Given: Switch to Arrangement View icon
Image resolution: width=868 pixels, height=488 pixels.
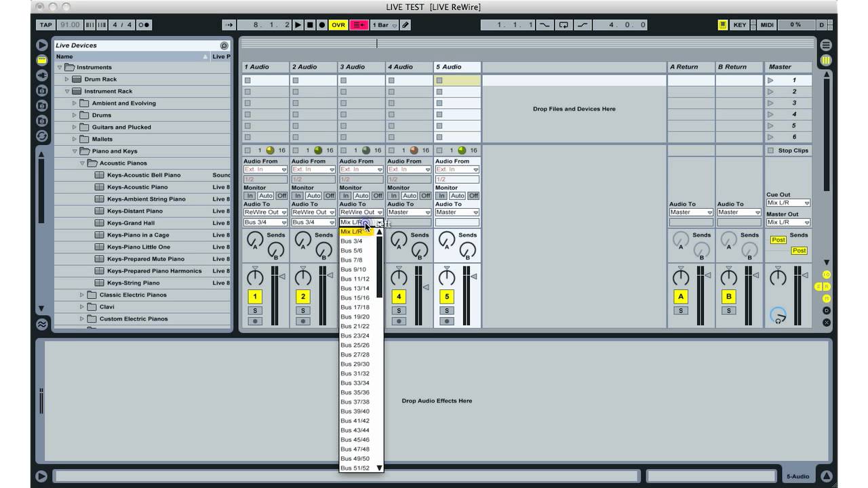Looking at the screenshot, I should click(x=826, y=45).
